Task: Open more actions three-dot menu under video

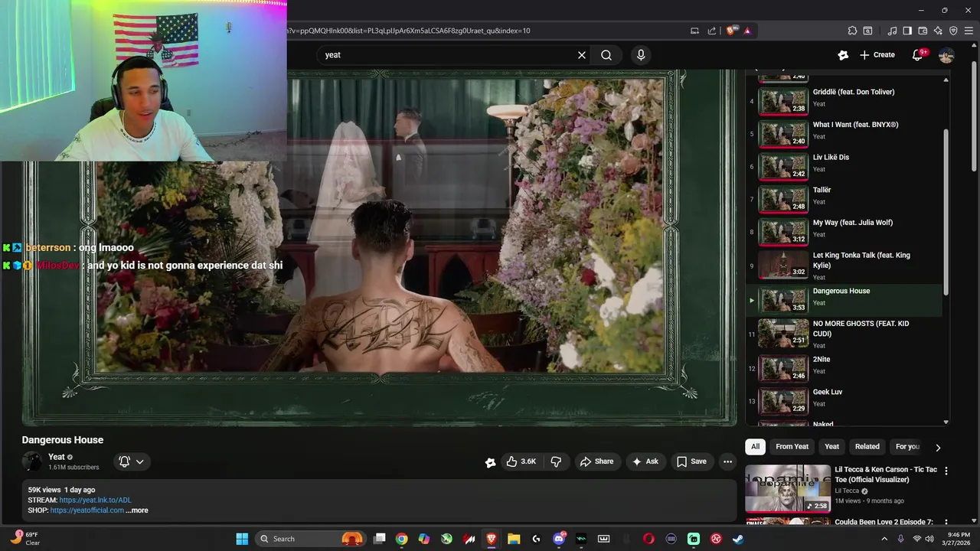Action: (727, 461)
